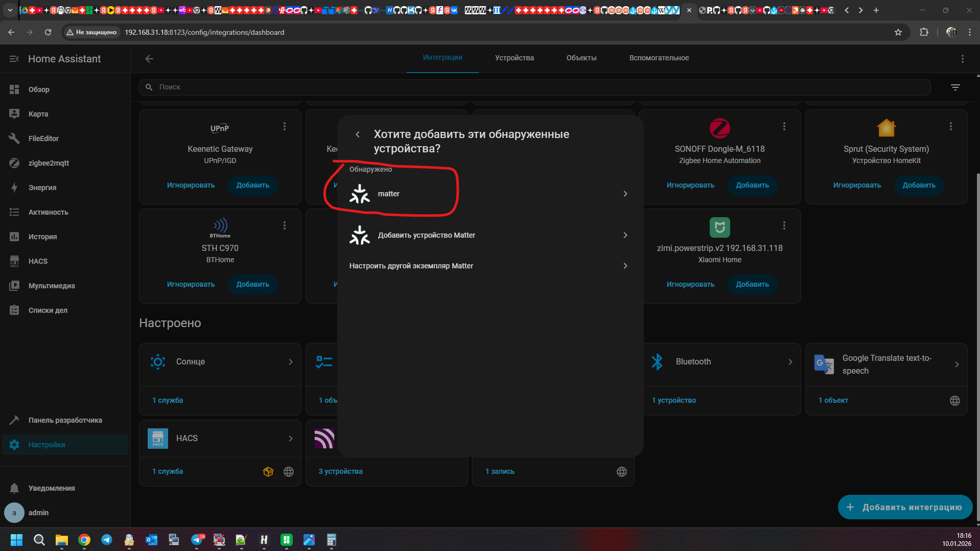Open the Energy (Энергия) panel
980x551 pixels.
(42, 188)
